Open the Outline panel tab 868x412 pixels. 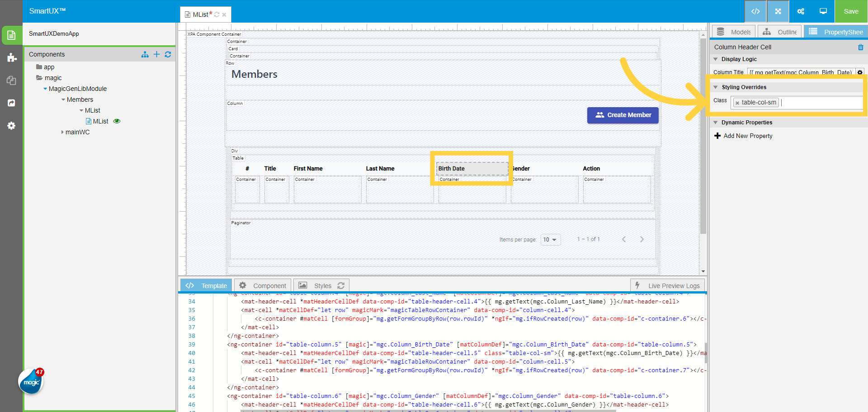coord(780,32)
